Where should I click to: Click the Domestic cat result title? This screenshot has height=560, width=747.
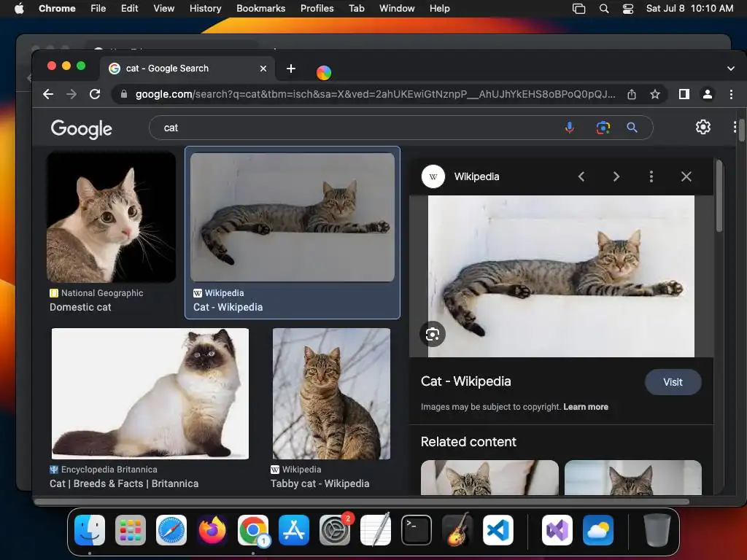coord(80,308)
